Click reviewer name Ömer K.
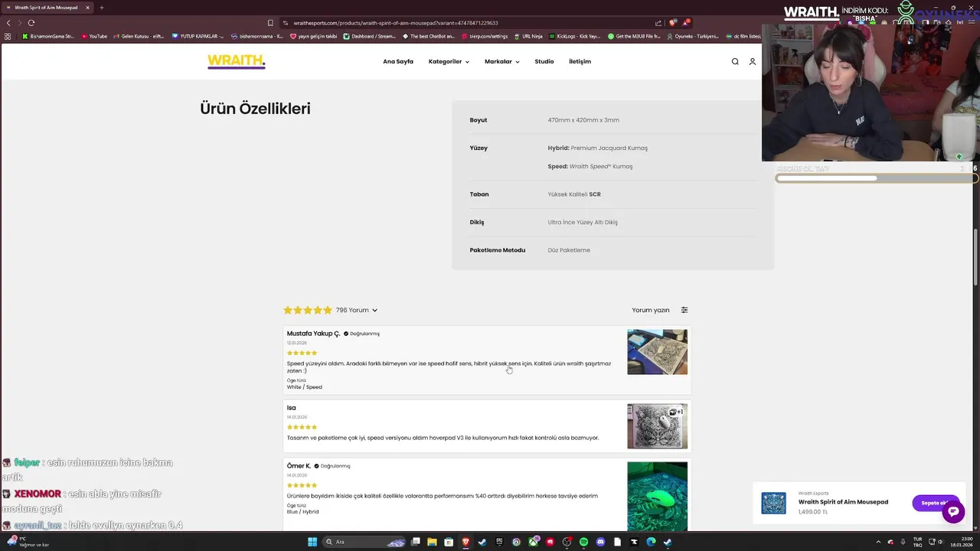Image resolution: width=980 pixels, height=551 pixels. [299, 466]
